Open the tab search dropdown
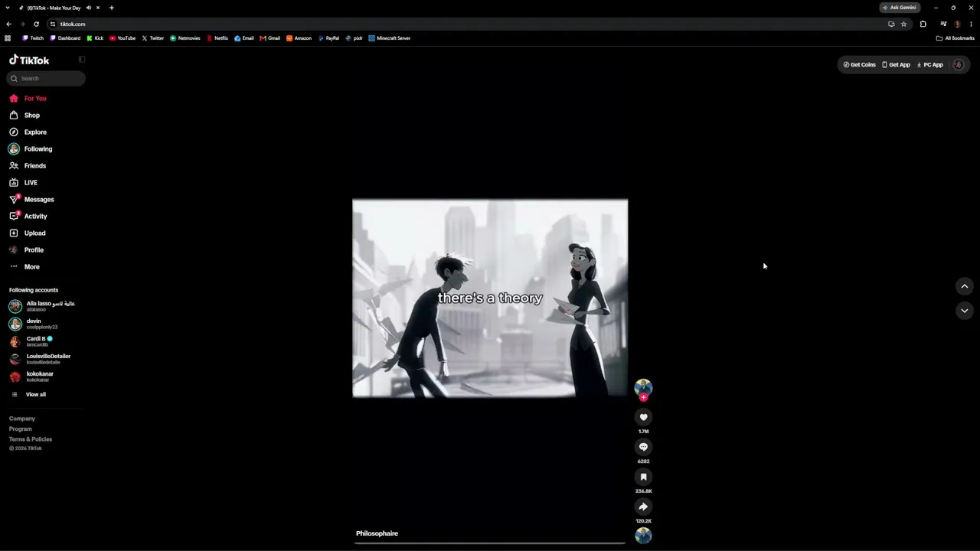980x551 pixels. (7, 8)
